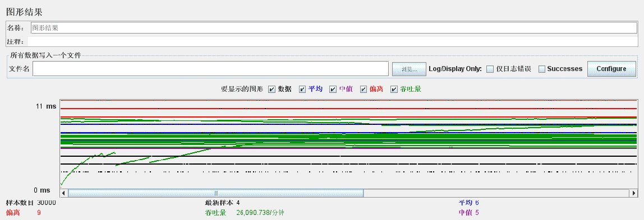Click into the 注释 comment field

[x=333, y=42]
